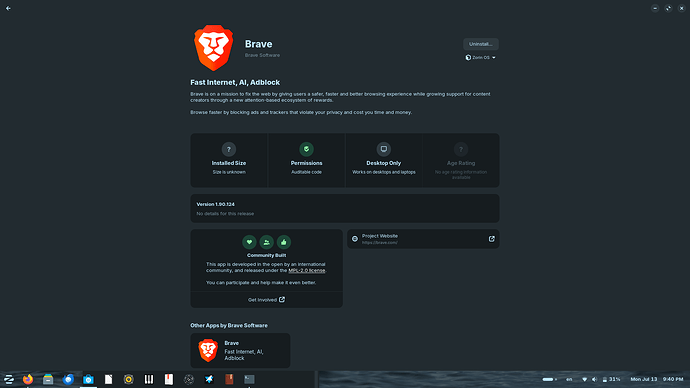This screenshot has height=388, width=690.
Task: Click the Uninstall button
Action: [x=481, y=44]
